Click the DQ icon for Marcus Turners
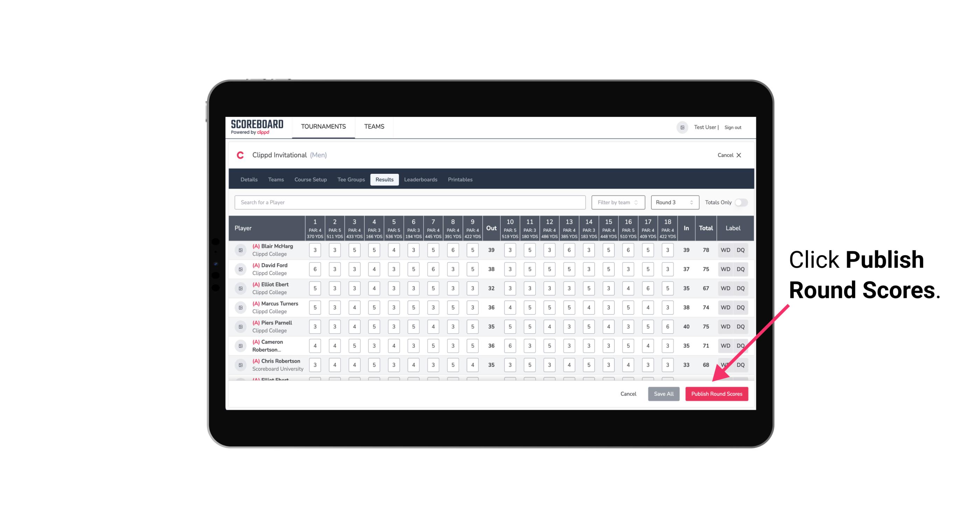The height and width of the screenshot is (527, 980). coord(741,307)
